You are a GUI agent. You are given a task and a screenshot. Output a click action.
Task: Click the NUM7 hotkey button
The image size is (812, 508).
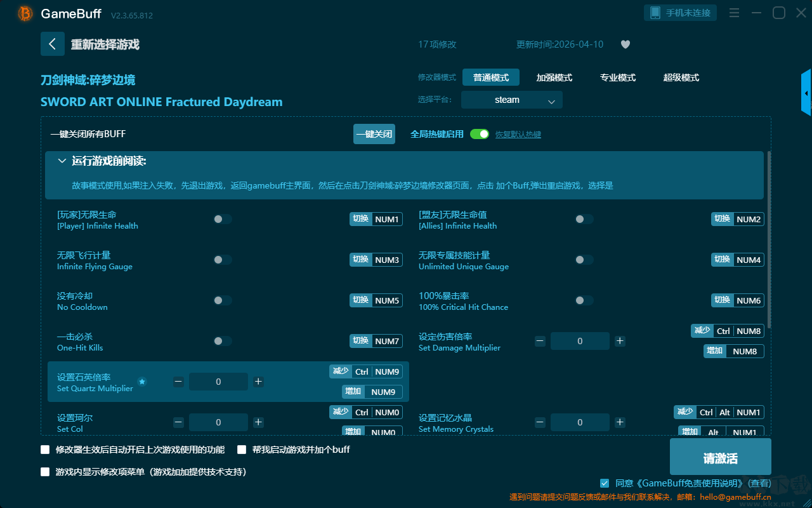coord(376,341)
